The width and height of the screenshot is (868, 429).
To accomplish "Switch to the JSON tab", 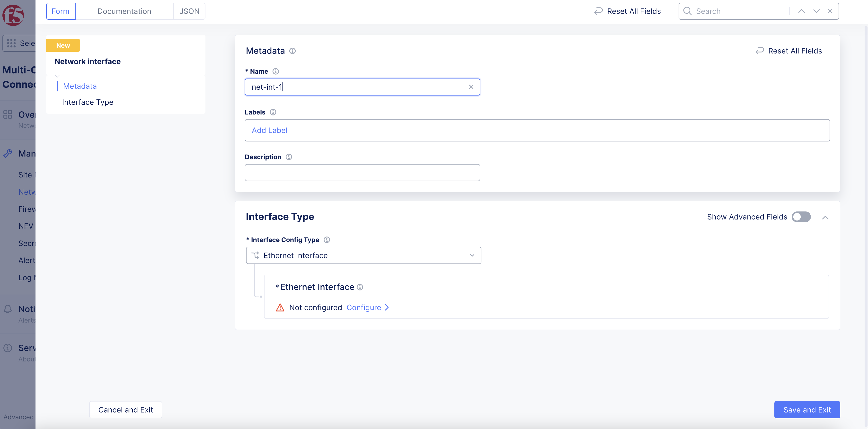I will pyautogui.click(x=189, y=11).
